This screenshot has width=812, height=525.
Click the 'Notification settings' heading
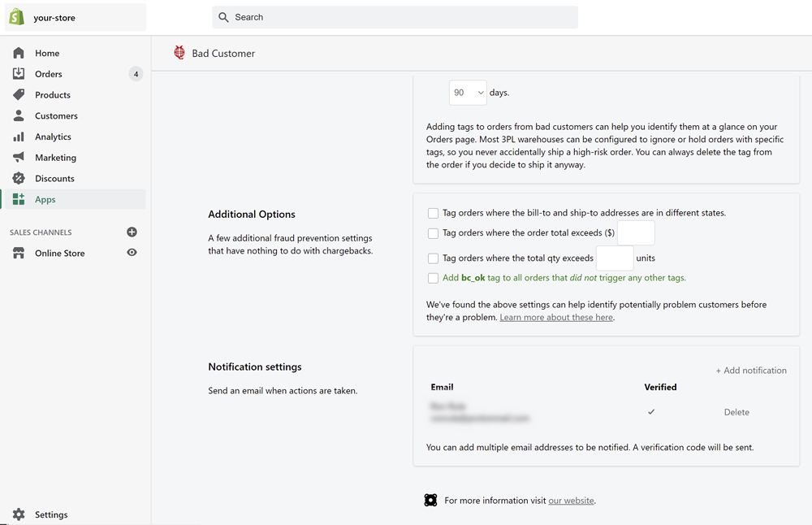point(255,367)
